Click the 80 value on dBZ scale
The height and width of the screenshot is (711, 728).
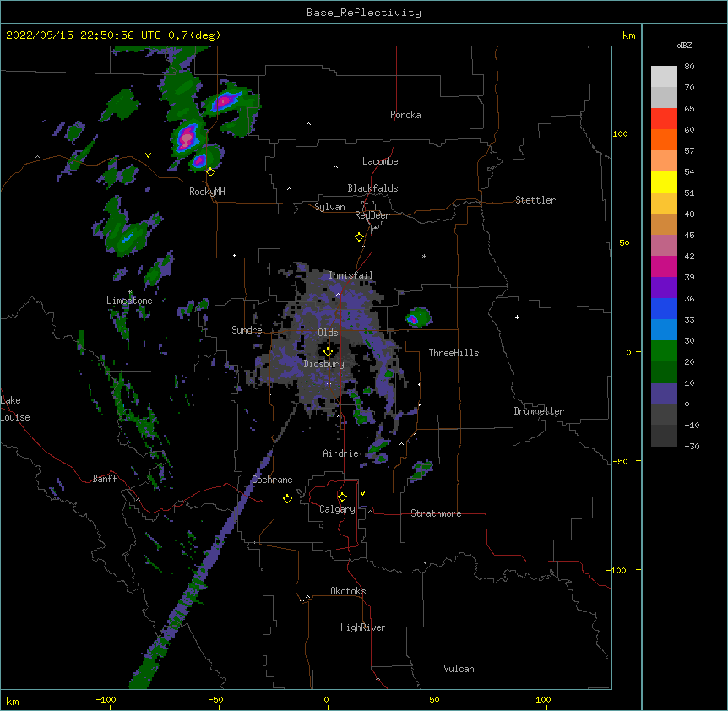pyautogui.click(x=689, y=67)
